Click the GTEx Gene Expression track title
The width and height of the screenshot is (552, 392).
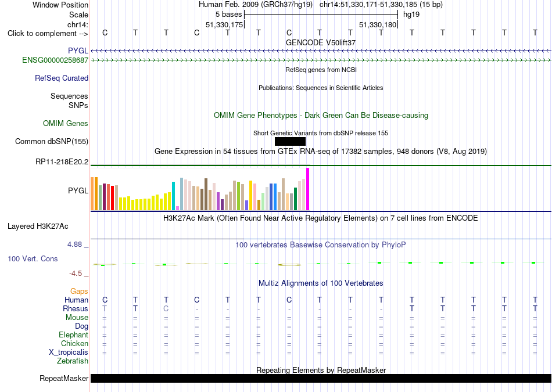click(x=321, y=152)
